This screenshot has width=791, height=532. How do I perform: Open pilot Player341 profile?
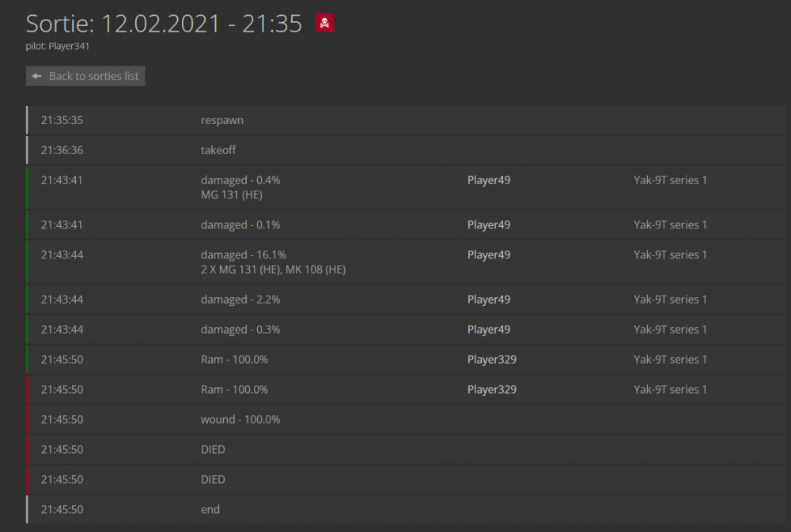coord(68,46)
